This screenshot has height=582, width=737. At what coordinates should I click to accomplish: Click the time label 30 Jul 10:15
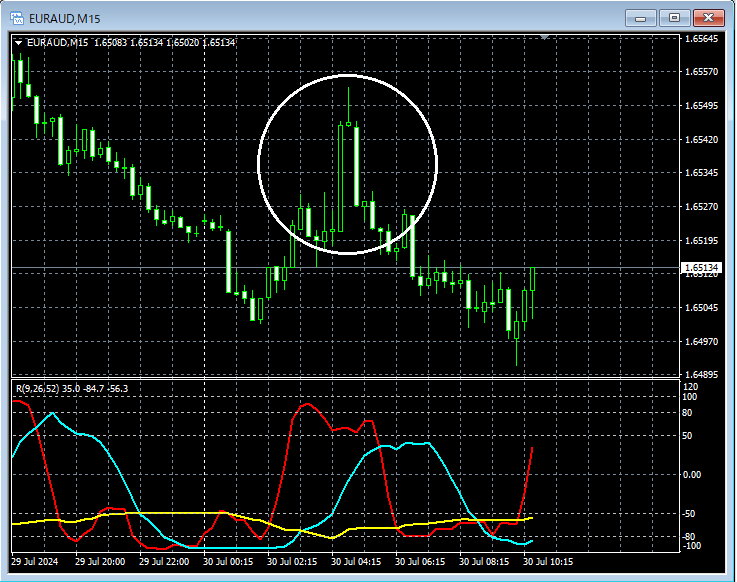click(x=548, y=562)
